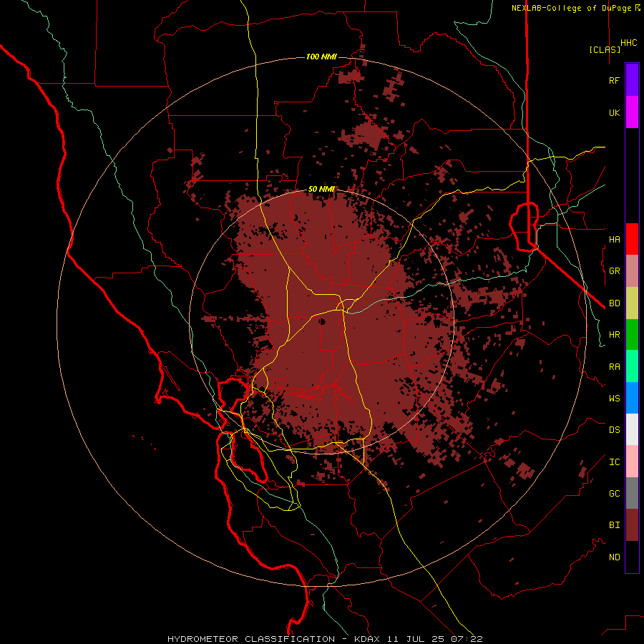This screenshot has height=644, width=644.
Task: Click the HA legend label
Action: [614, 240]
